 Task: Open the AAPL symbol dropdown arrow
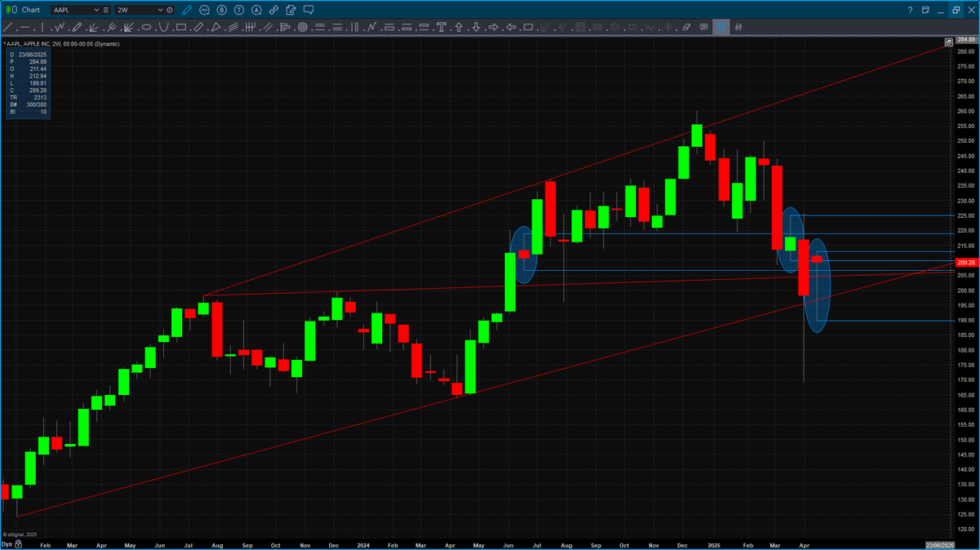pyautogui.click(x=96, y=10)
